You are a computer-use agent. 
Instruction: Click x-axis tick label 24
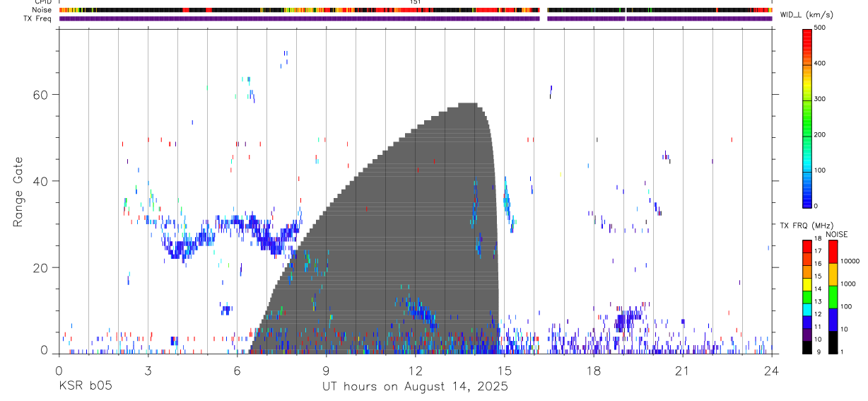pyautogui.click(x=771, y=370)
